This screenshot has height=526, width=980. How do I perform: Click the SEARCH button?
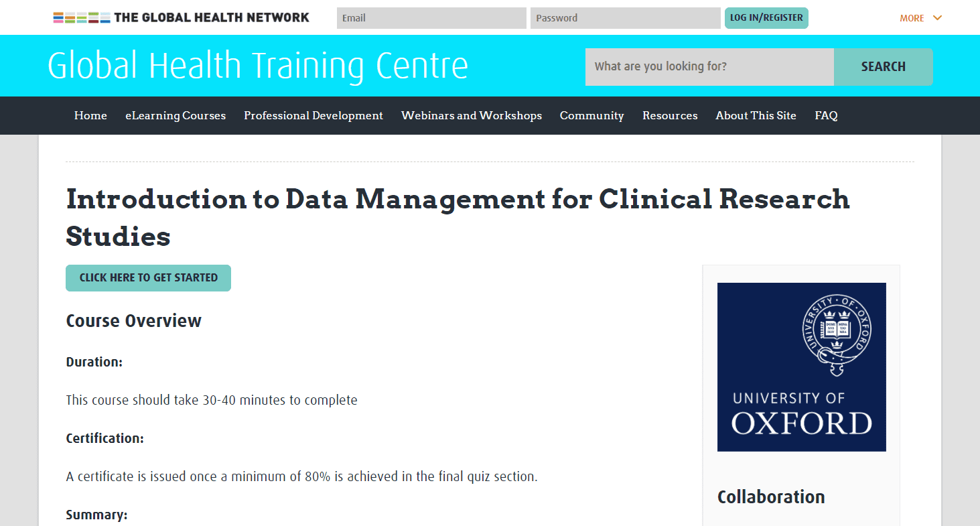tap(883, 66)
